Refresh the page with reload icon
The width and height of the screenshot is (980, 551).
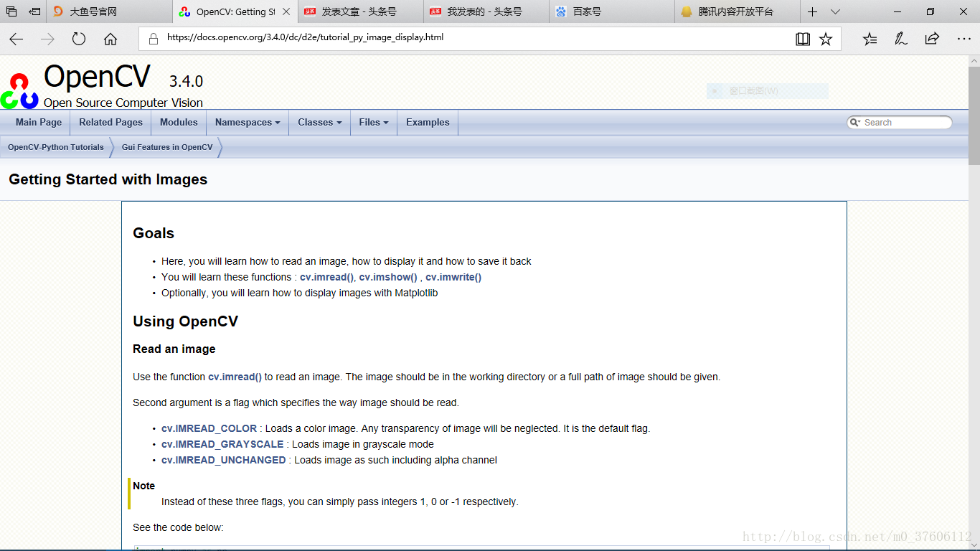click(79, 39)
